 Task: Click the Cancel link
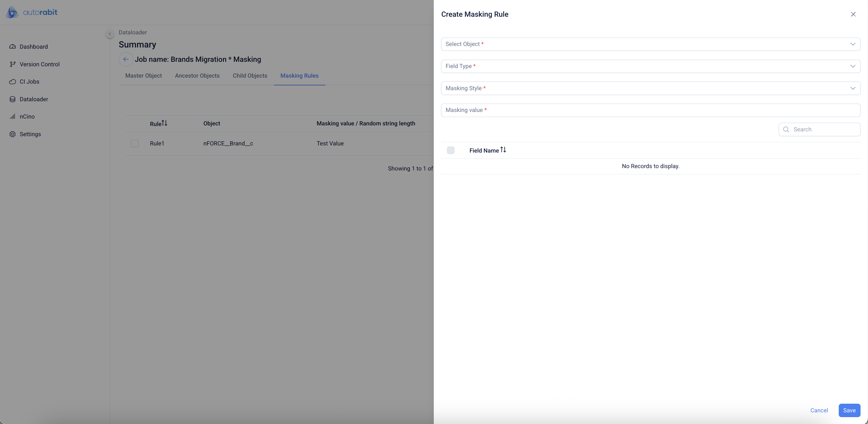click(819, 410)
